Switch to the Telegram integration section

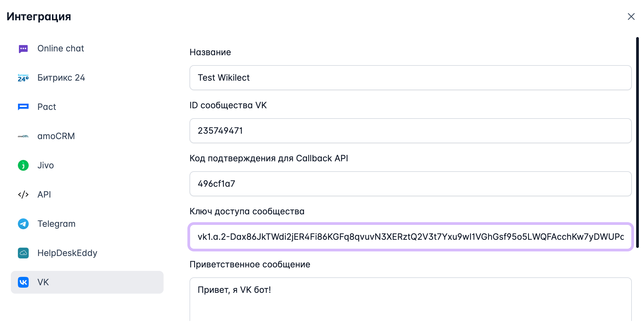pos(56,224)
